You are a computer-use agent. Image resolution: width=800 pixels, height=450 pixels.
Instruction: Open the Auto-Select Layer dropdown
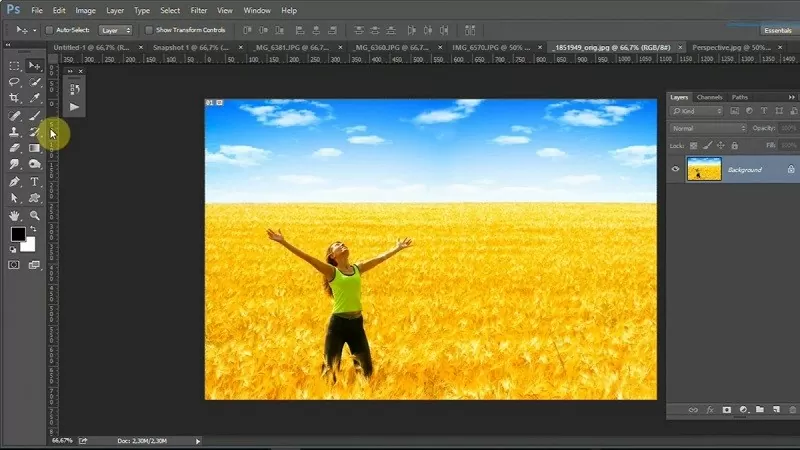116,30
